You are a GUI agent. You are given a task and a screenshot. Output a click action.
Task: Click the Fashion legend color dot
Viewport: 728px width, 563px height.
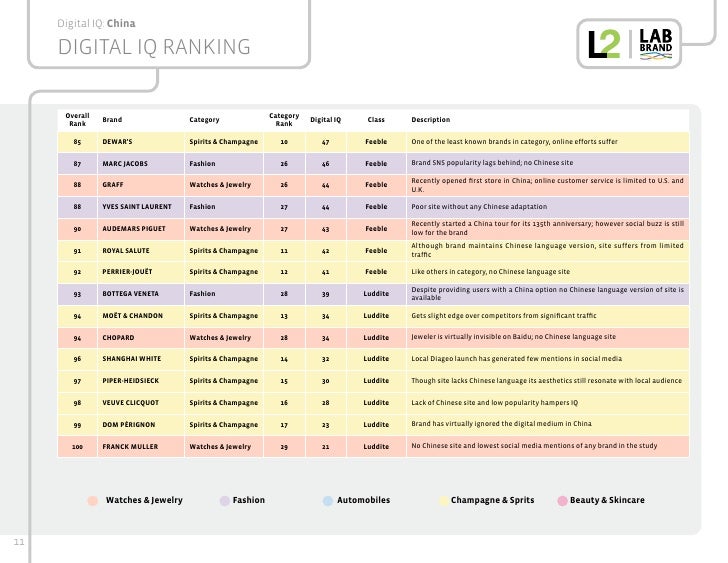pyautogui.click(x=225, y=500)
